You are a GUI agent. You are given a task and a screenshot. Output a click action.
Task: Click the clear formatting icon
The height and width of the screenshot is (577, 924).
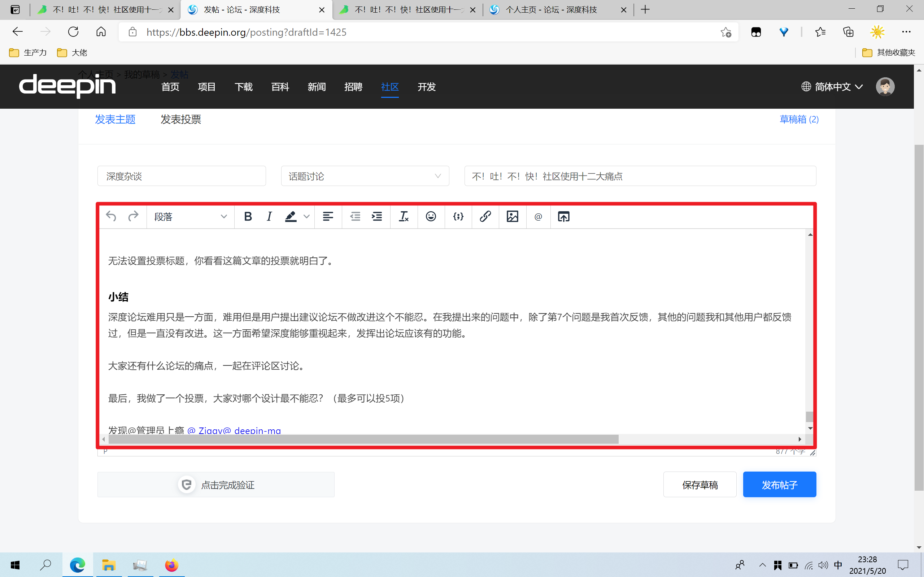(404, 217)
